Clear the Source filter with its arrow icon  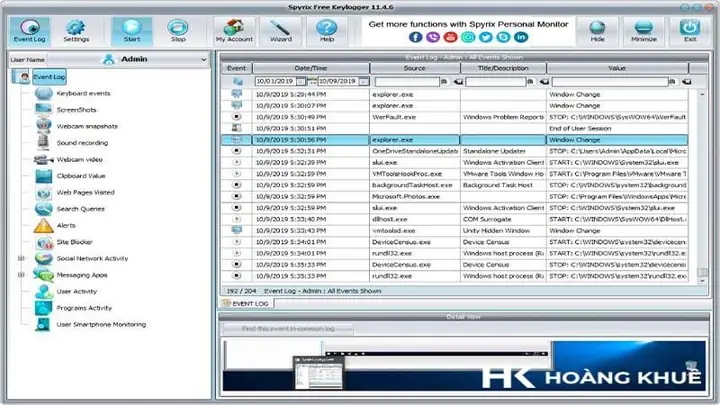(x=458, y=82)
